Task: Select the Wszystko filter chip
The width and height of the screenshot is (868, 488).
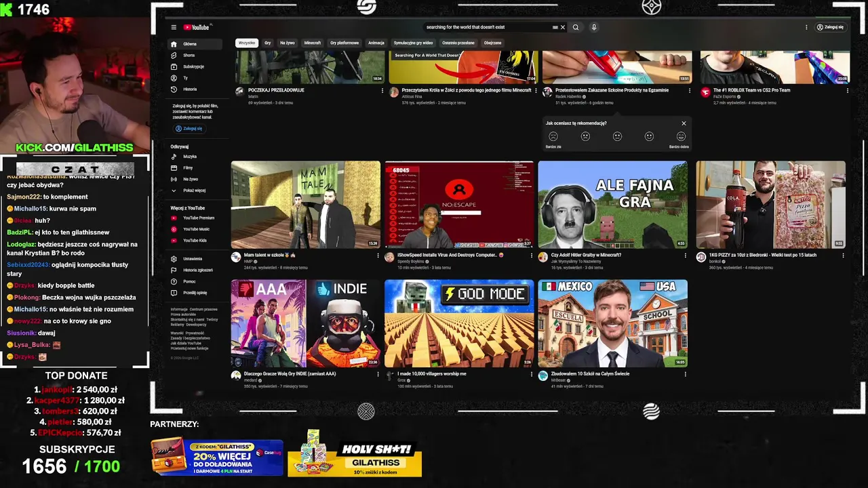Action: 247,43
